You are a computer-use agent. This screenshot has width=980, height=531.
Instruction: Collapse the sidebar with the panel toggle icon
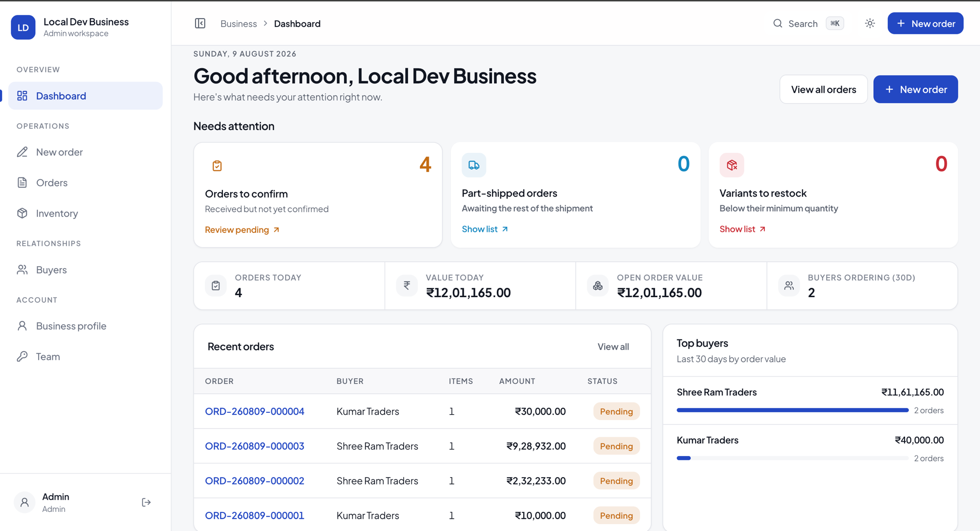coord(200,23)
